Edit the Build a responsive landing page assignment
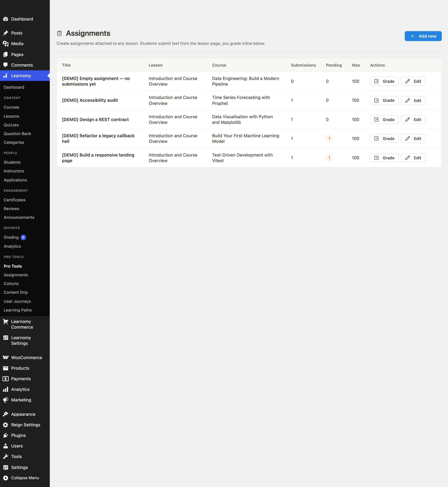 click(413, 158)
